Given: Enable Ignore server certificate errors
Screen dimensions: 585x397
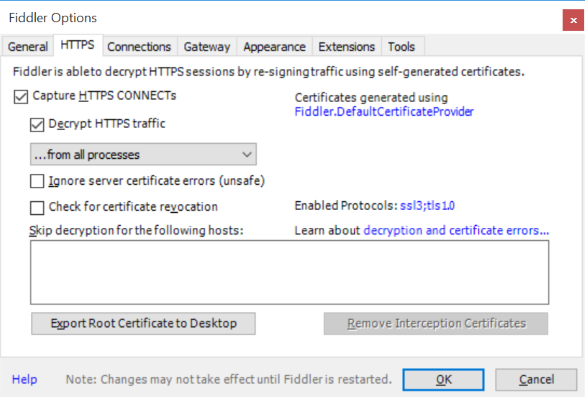Looking at the screenshot, I should (37, 181).
